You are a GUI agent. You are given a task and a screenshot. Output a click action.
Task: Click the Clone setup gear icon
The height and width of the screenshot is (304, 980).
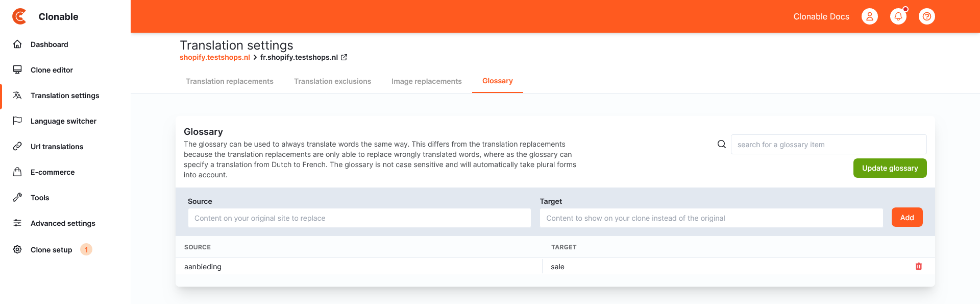[x=17, y=249]
